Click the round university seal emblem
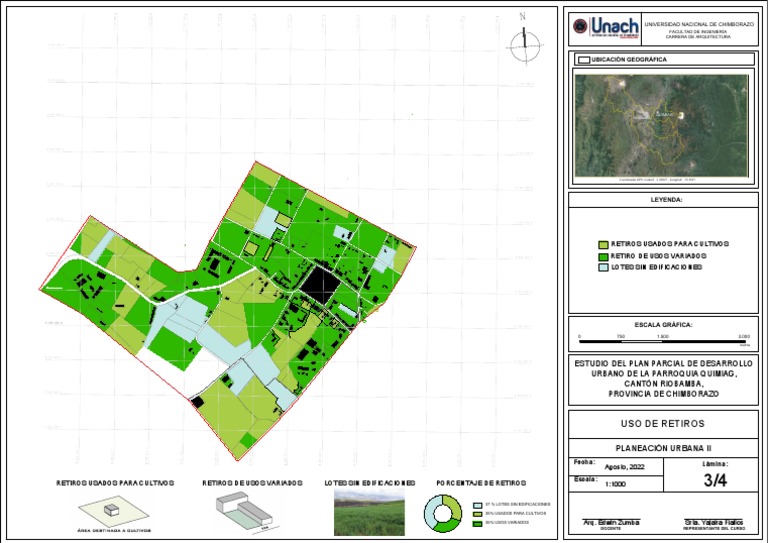 click(579, 29)
